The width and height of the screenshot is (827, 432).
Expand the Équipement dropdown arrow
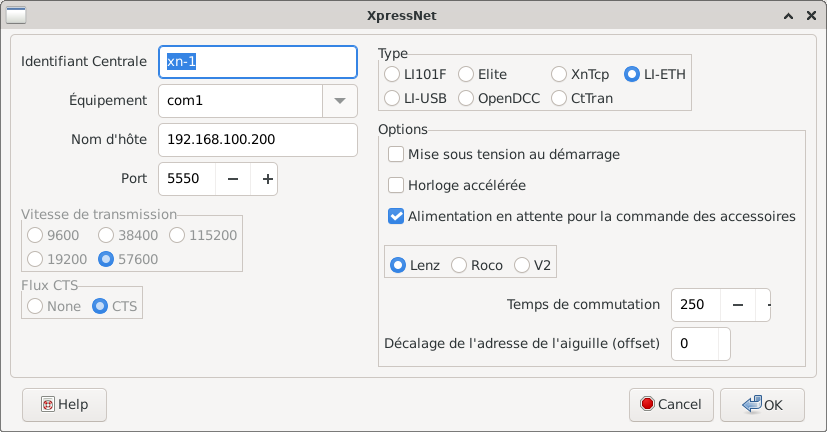pyautogui.click(x=339, y=101)
